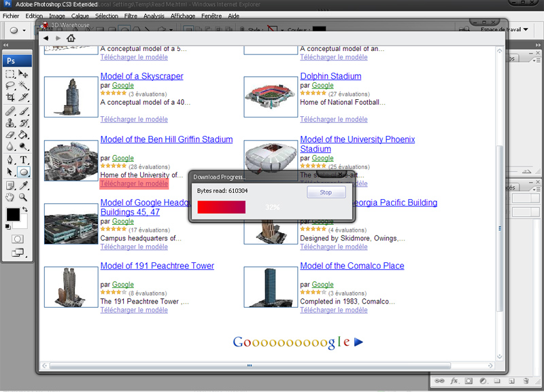544x392 pixels.
Task: Open Model of the Ben Hill Griffin Stadium
Action: 167,139
